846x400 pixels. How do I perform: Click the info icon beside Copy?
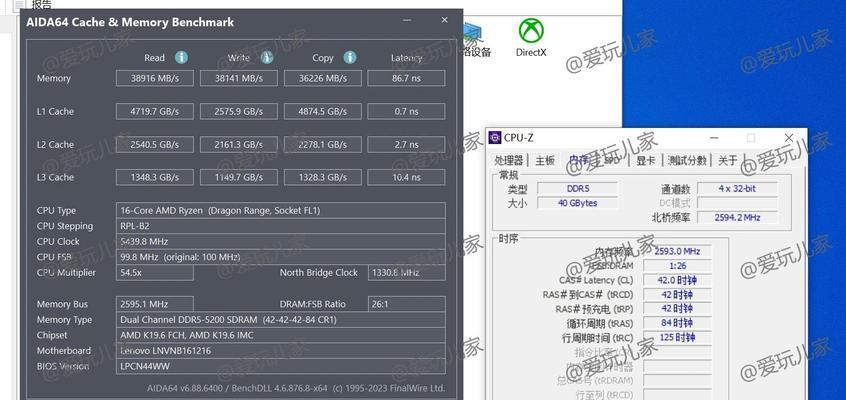coord(350,57)
